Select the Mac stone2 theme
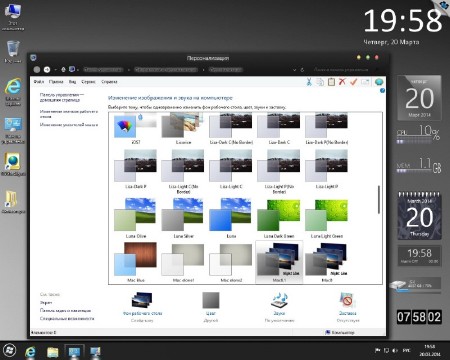 [231, 262]
